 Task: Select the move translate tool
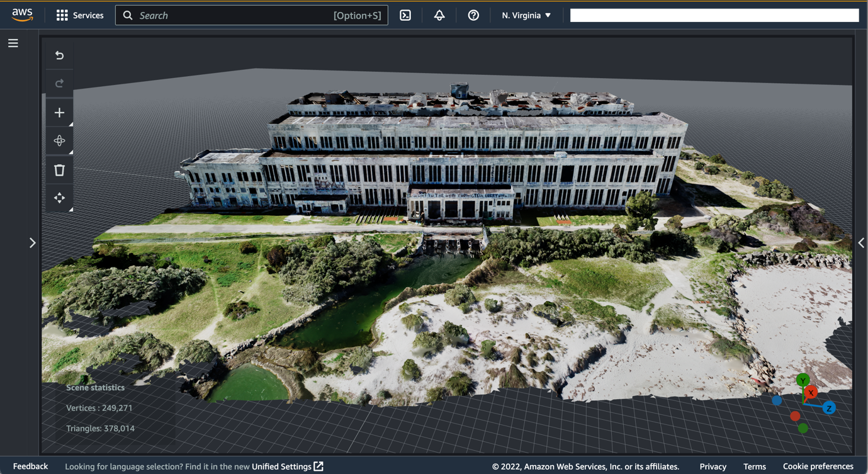59,198
